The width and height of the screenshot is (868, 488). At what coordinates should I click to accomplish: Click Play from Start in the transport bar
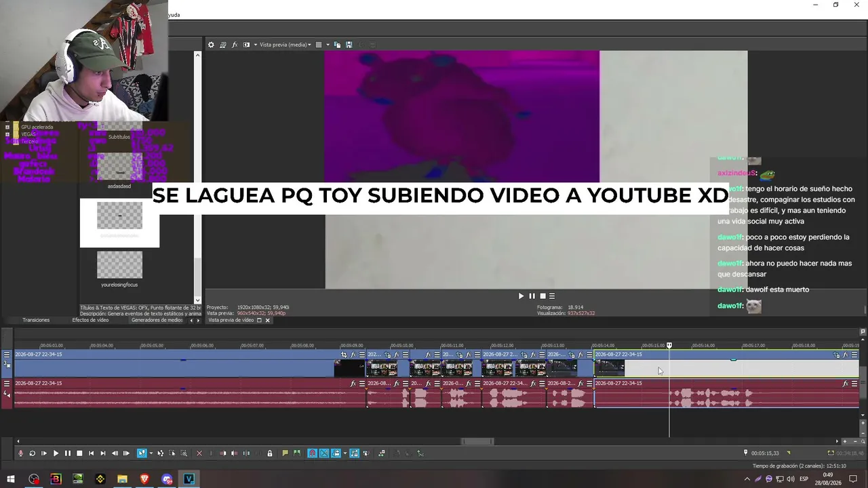click(x=44, y=453)
